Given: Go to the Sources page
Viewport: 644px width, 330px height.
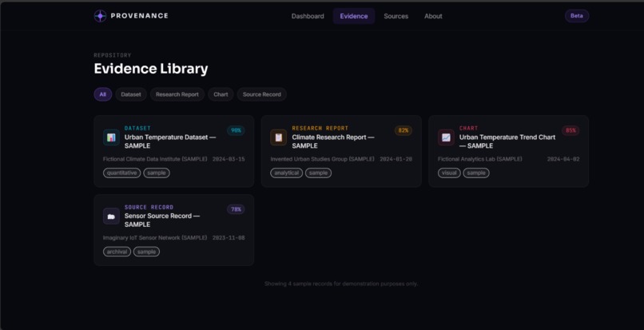Looking at the screenshot, I should point(396,16).
